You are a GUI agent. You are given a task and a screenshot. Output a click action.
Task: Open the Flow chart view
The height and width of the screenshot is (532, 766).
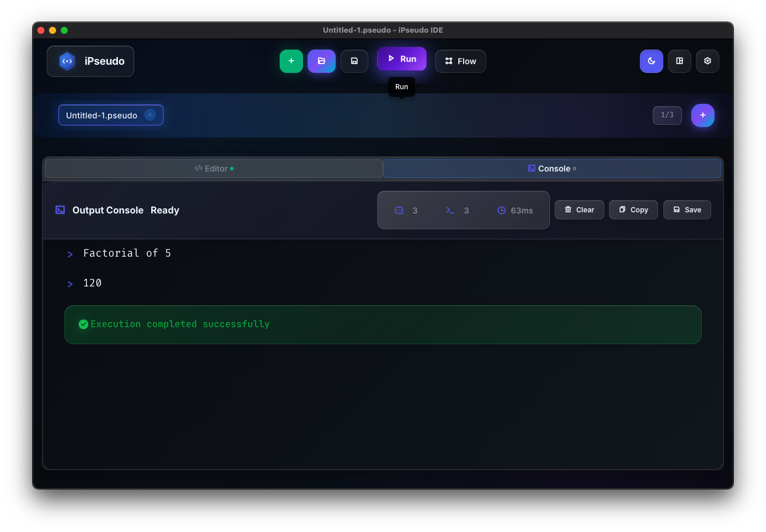point(461,61)
